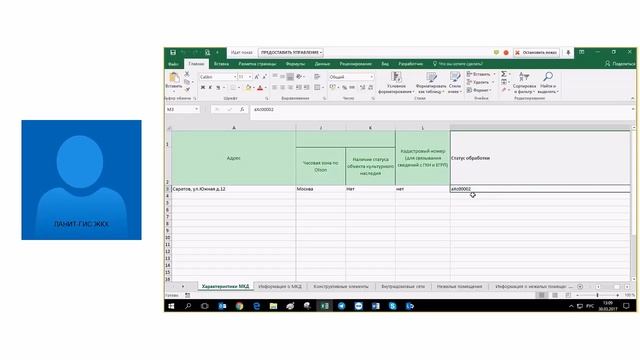This screenshot has width=640, height=360.
Task: Click the AutoSum sigma icon
Action: coord(504,74)
